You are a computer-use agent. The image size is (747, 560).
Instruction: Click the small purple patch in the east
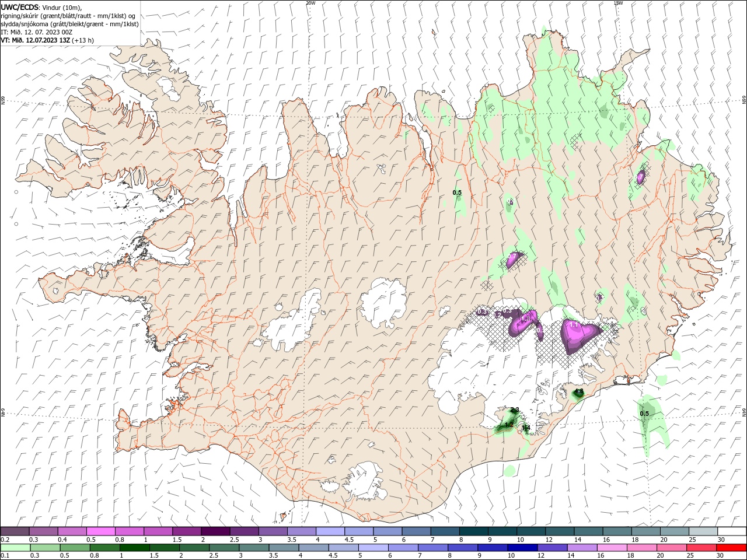pos(640,176)
